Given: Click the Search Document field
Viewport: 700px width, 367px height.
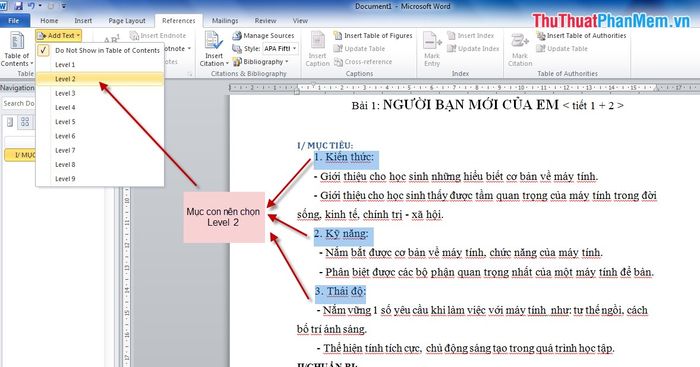Looking at the screenshot, I should 18,103.
